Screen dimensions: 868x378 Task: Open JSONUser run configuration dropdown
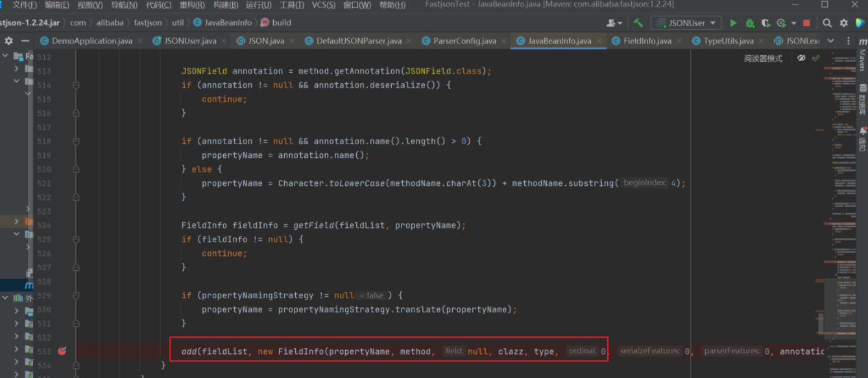coord(686,23)
